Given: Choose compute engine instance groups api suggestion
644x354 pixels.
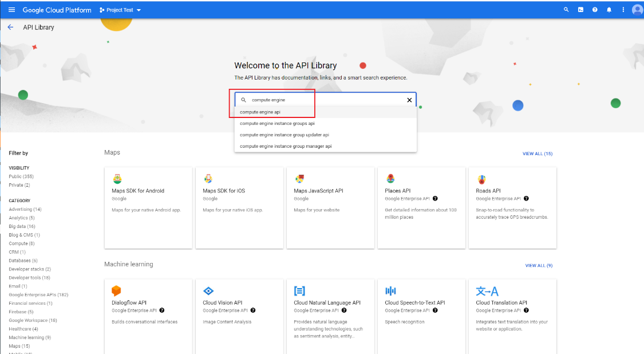Looking at the screenshot, I should point(276,123).
